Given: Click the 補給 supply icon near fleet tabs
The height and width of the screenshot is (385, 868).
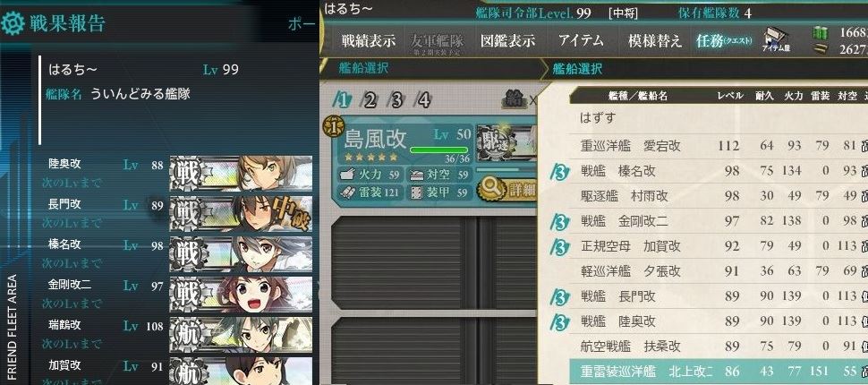Looking at the screenshot, I should [x=515, y=98].
